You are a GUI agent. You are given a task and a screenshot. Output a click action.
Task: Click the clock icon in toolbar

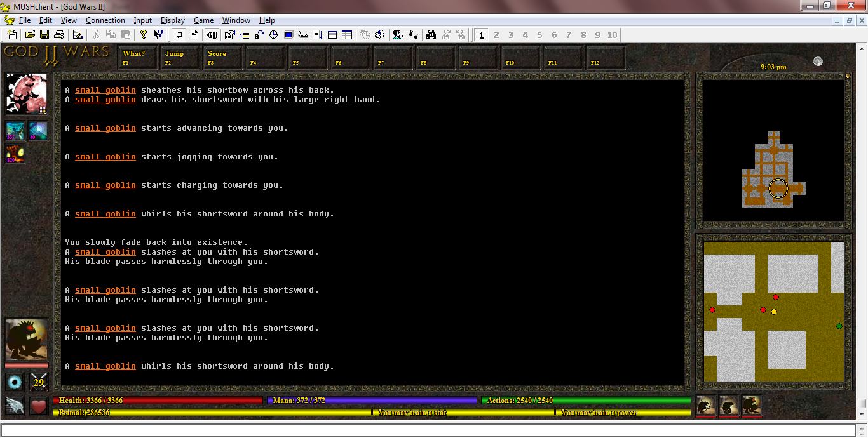coord(274,35)
